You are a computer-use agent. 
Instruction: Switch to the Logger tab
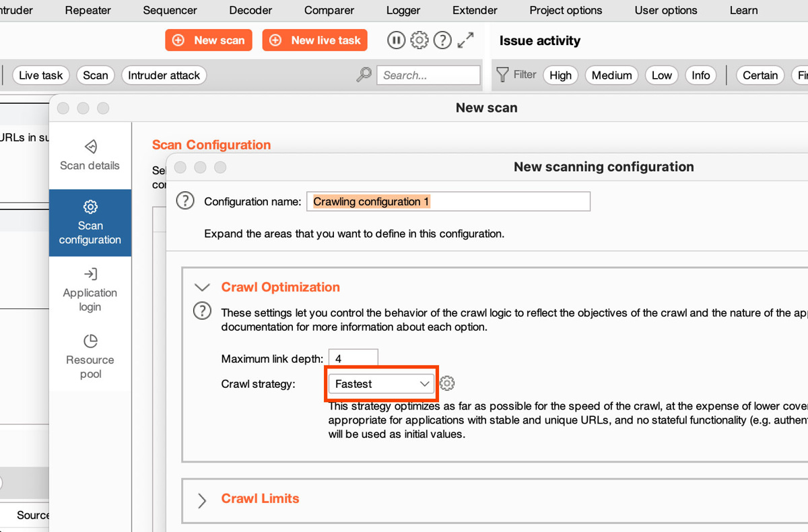403,10
